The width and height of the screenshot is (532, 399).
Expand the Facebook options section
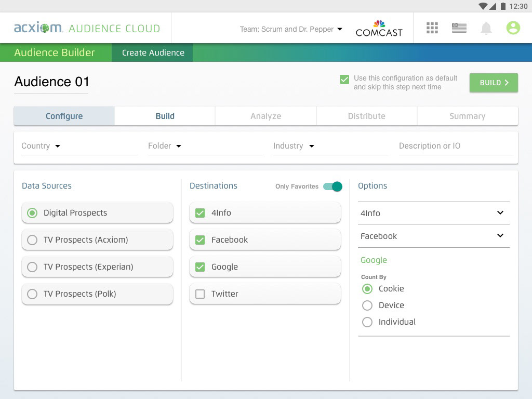point(500,236)
